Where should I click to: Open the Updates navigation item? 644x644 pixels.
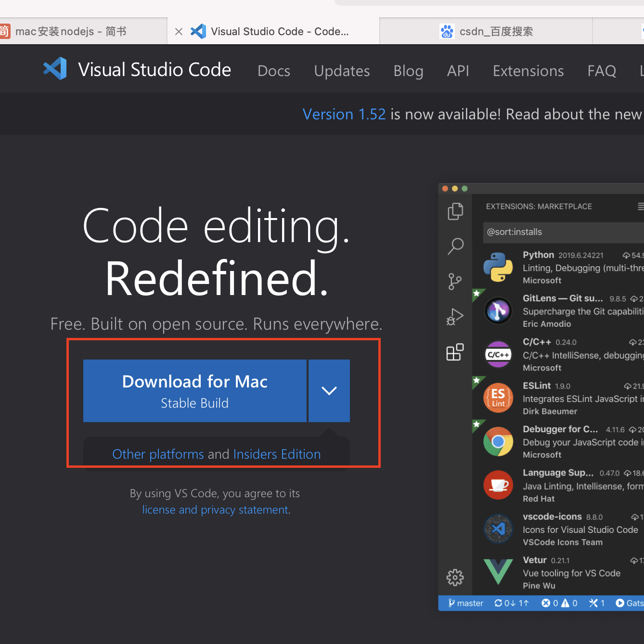tap(342, 71)
